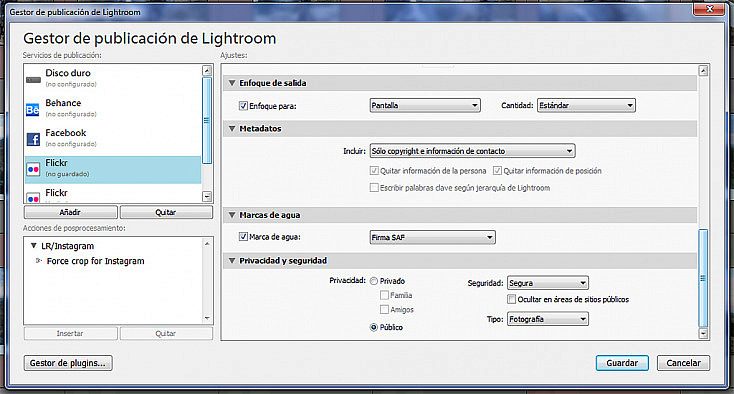This screenshot has width=734, height=394.
Task: Open the Pantalla sharpening dropdown
Action: pos(425,105)
